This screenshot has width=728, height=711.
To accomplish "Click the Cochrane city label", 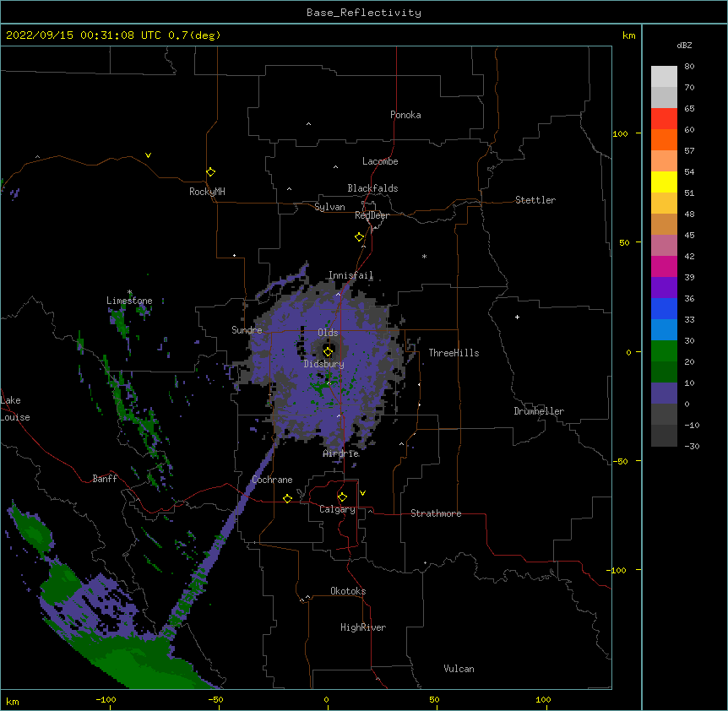I will (x=272, y=480).
